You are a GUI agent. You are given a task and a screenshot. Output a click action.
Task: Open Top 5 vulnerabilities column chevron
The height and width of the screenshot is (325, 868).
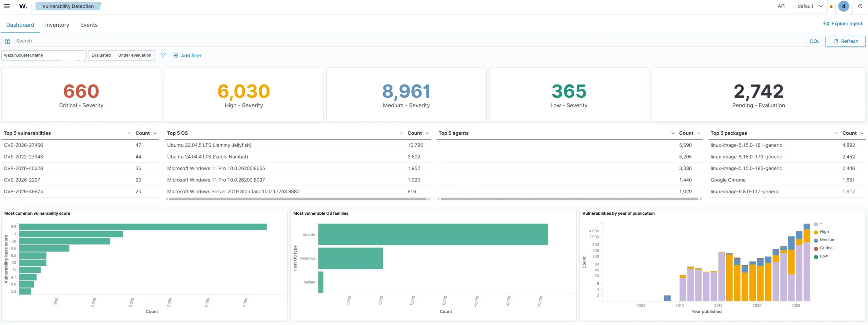click(129, 133)
